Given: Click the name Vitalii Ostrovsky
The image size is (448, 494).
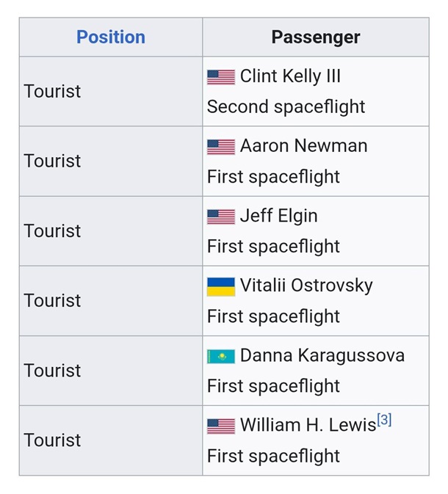Looking at the screenshot, I should (x=306, y=286).
